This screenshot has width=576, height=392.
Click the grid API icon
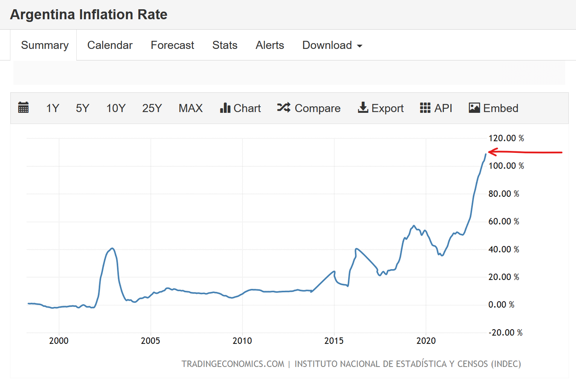(425, 108)
